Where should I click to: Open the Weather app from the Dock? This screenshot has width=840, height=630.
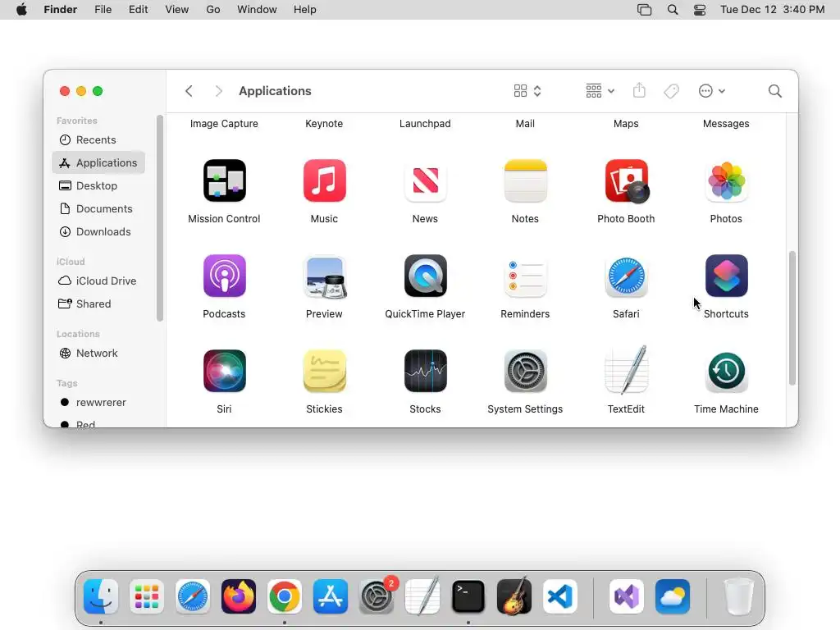click(673, 596)
